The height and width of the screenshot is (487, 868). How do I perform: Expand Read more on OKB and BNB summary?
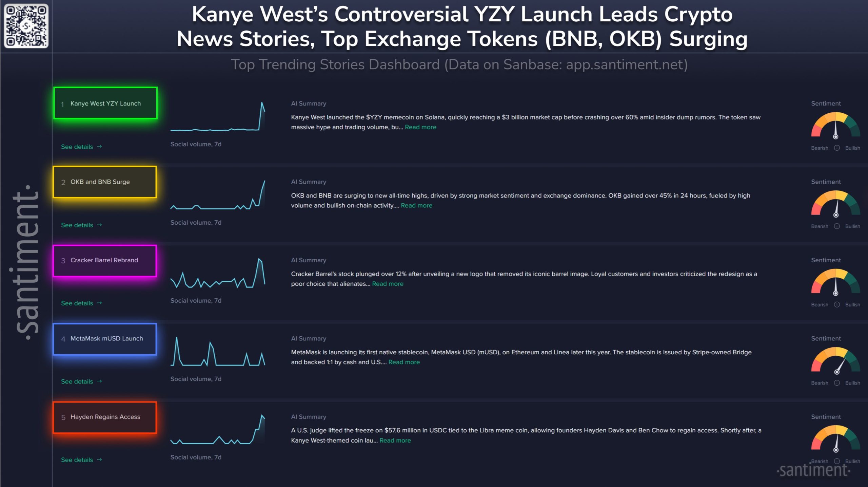click(x=416, y=205)
